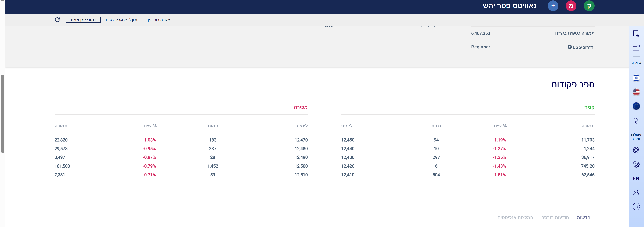The height and width of the screenshot is (227, 644).
Task: Open the lifebuoy support icon
Action: (636, 150)
